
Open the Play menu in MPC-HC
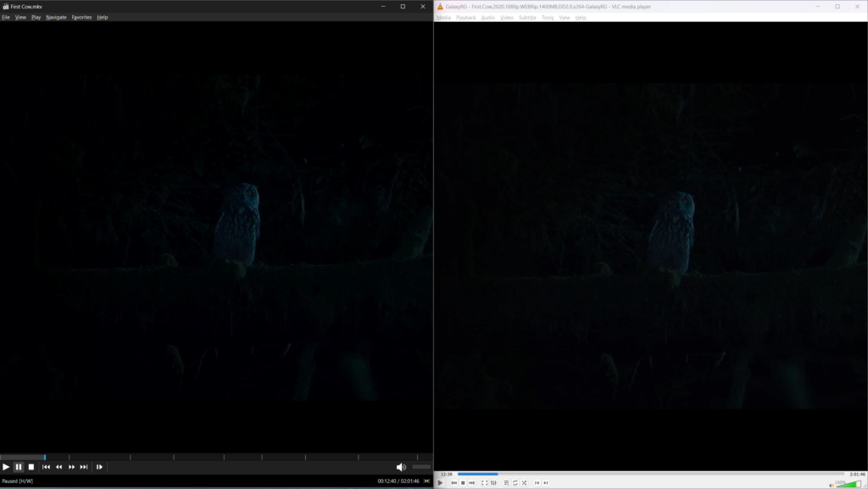click(36, 17)
